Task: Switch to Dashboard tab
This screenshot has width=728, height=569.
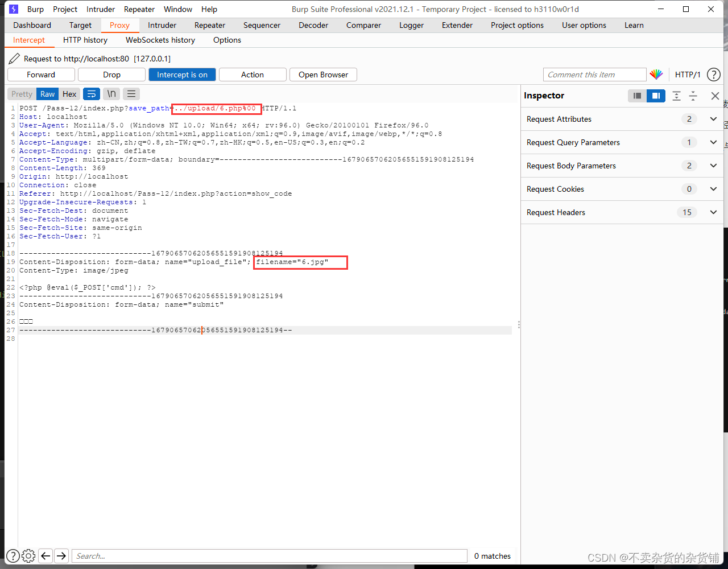Action: point(32,25)
